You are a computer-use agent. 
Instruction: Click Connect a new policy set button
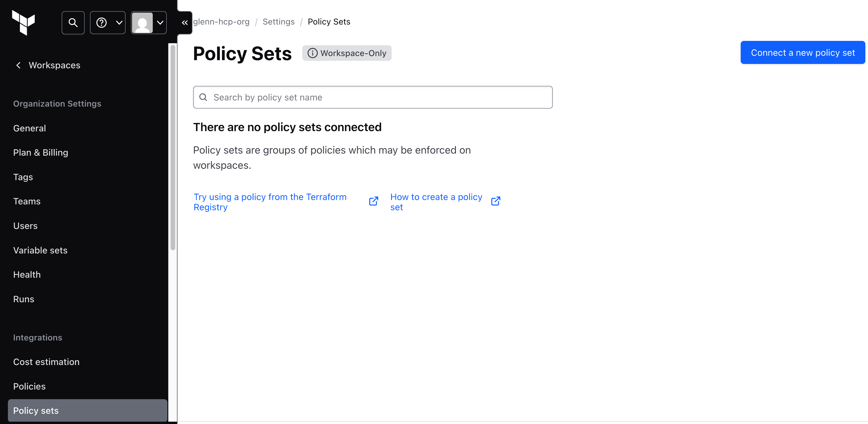click(803, 53)
